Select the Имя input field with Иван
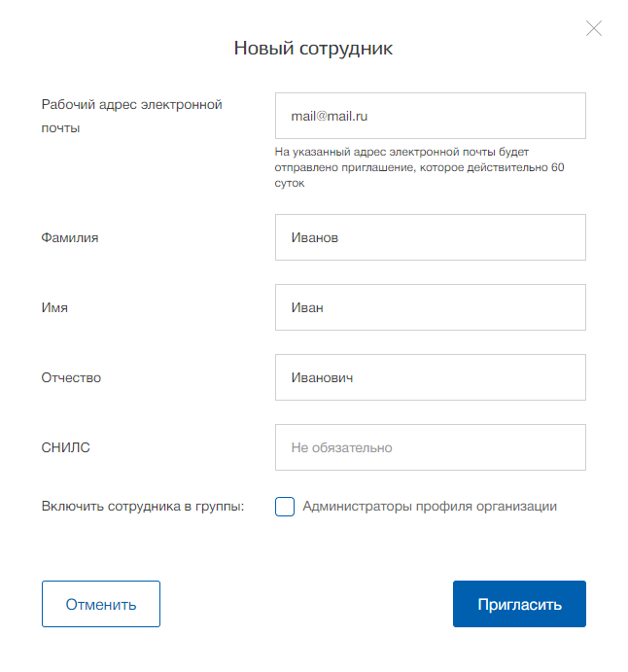This screenshot has width=628, height=672. point(430,307)
